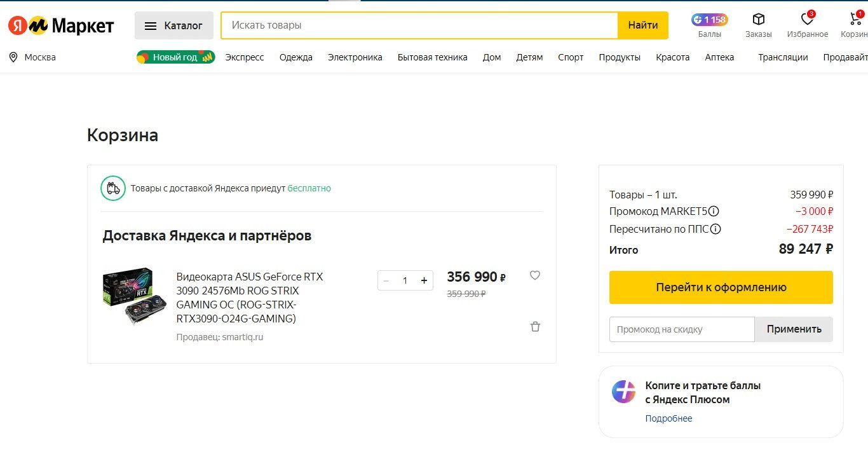Open Orders box icon

(x=758, y=20)
